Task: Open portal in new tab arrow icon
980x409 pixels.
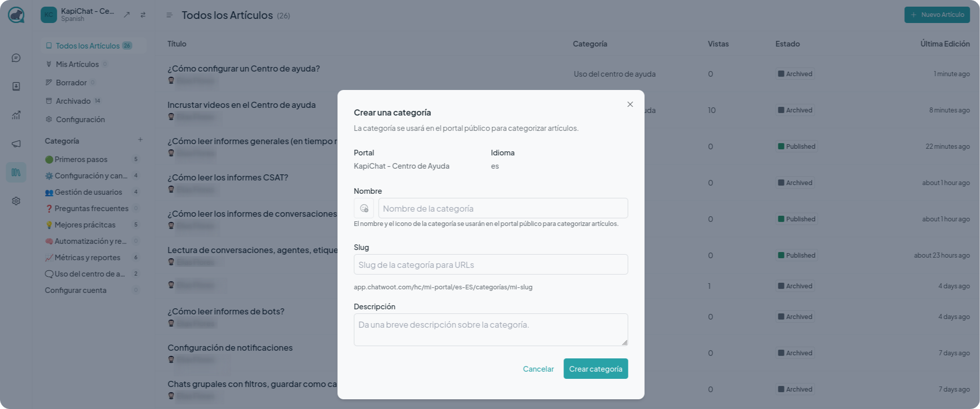Action: (x=127, y=15)
